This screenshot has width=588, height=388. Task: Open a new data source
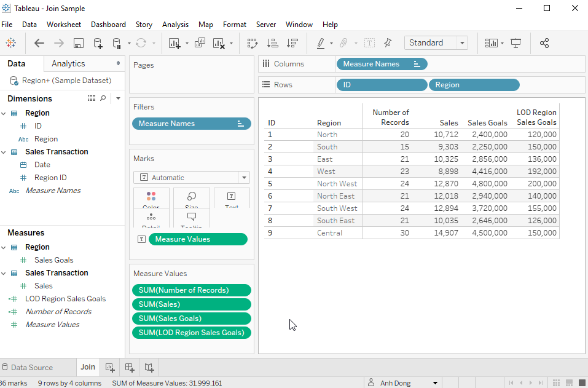click(98, 42)
